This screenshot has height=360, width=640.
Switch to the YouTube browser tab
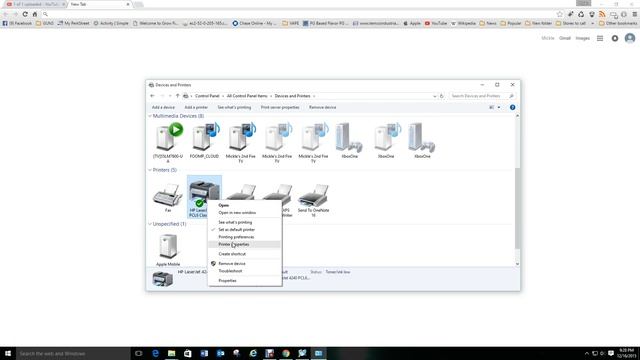coord(35,4)
